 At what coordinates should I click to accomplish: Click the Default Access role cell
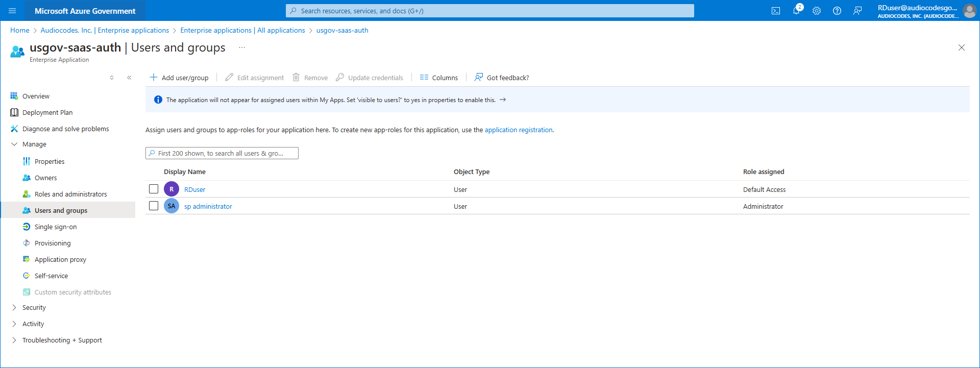click(x=765, y=189)
